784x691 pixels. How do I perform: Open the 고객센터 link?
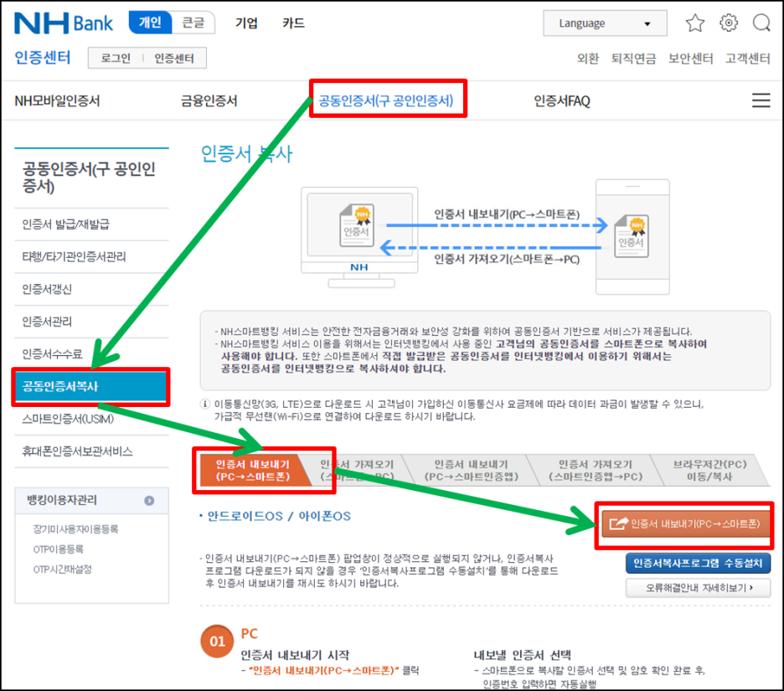click(x=748, y=59)
